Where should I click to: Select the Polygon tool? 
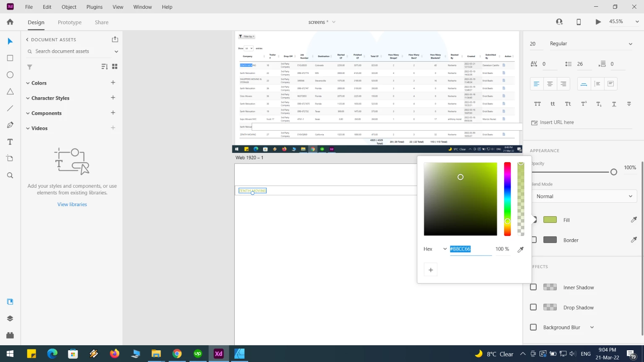click(10, 91)
